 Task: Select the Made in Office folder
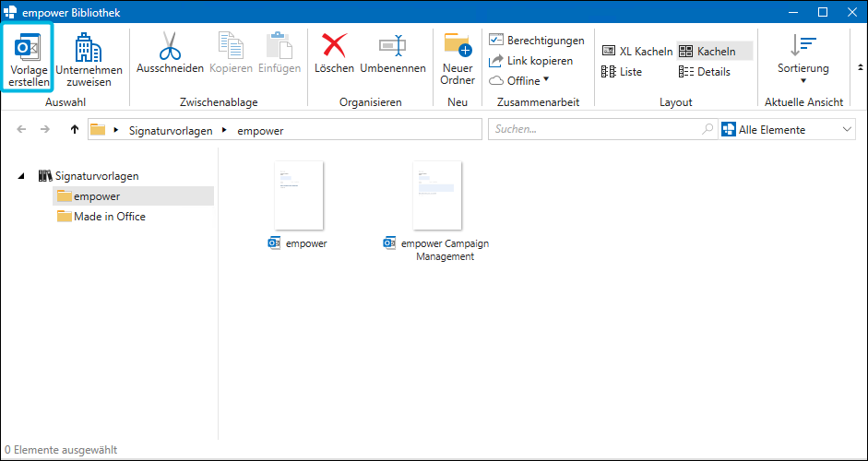pos(101,217)
